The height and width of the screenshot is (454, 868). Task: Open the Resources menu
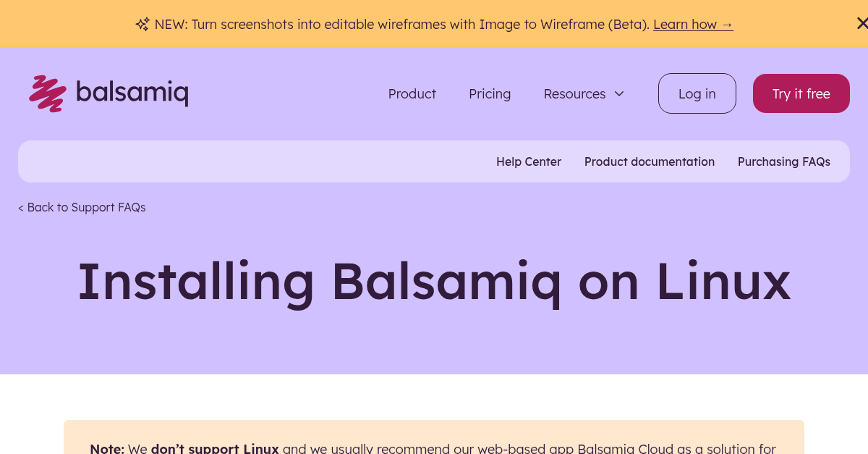tap(574, 93)
